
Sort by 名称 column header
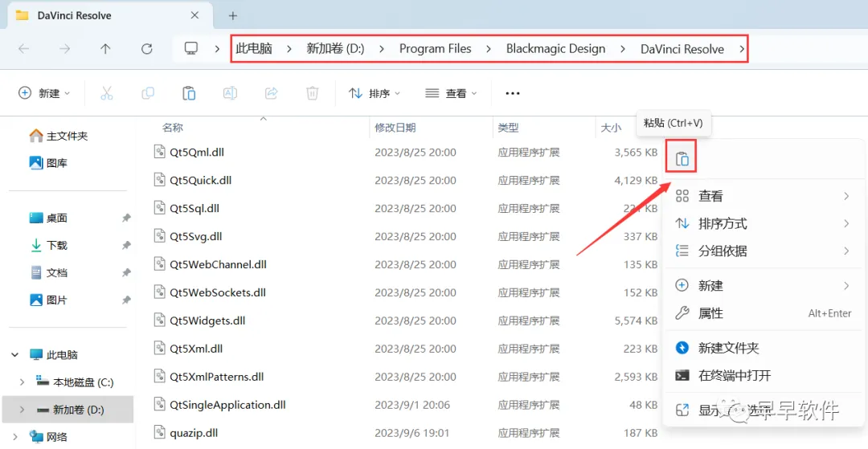(x=172, y=128)
